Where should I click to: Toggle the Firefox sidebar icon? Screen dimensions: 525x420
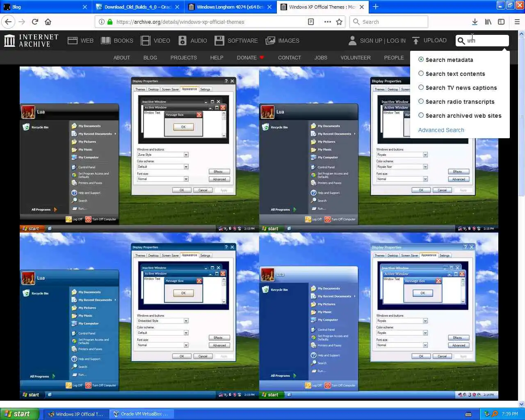501,22
